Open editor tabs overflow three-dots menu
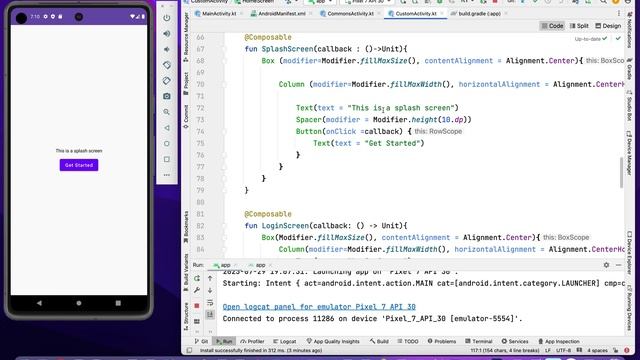 point(619,13)
